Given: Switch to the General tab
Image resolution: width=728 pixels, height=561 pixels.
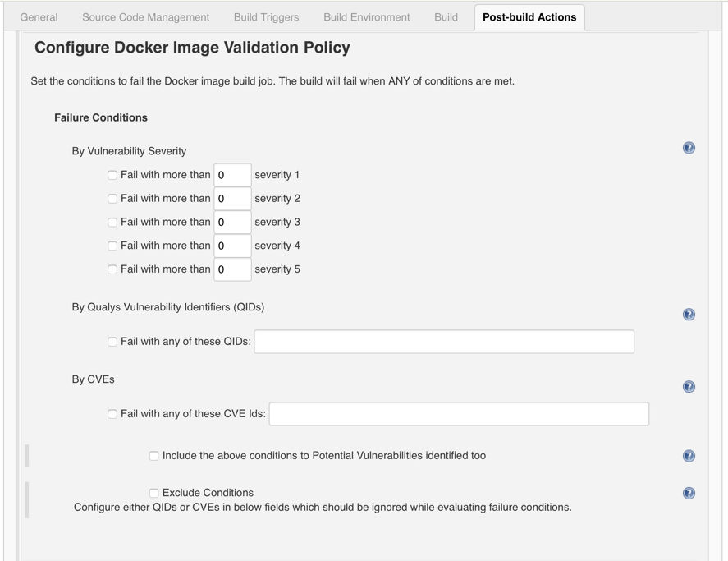Looking at the screenshot, I should [x=39, y=16].
